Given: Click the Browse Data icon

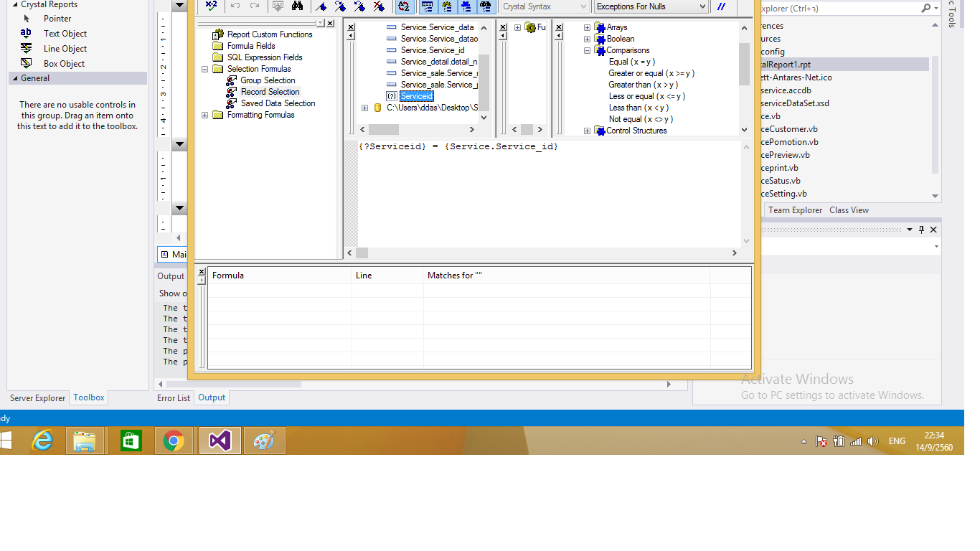Looking at the screenshot, I should click(278, 6).
